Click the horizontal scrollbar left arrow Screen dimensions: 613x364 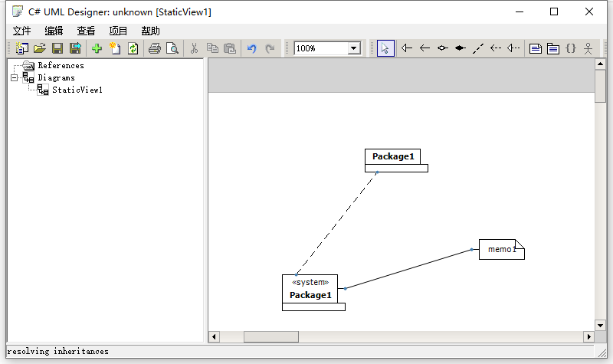214,336
